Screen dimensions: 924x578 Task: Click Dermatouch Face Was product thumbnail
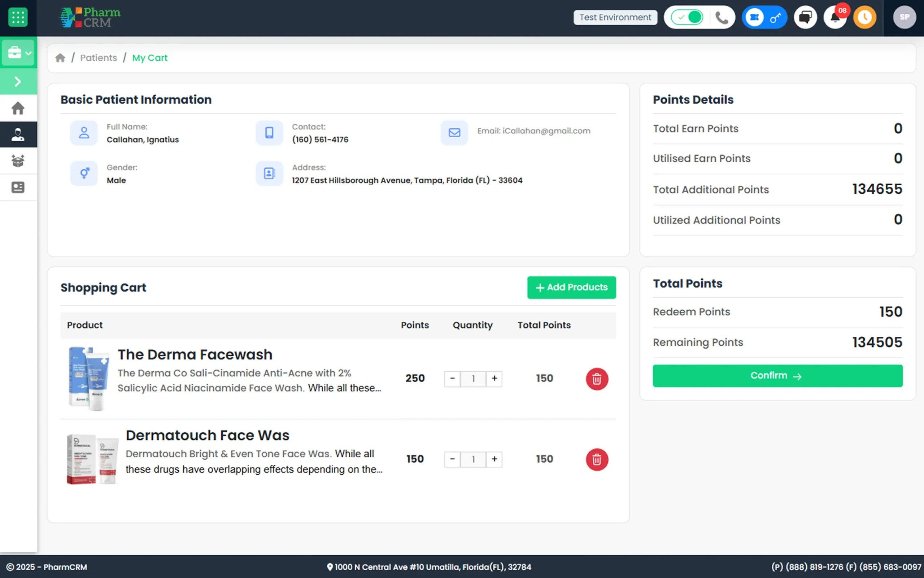click(x=92, y=459)
